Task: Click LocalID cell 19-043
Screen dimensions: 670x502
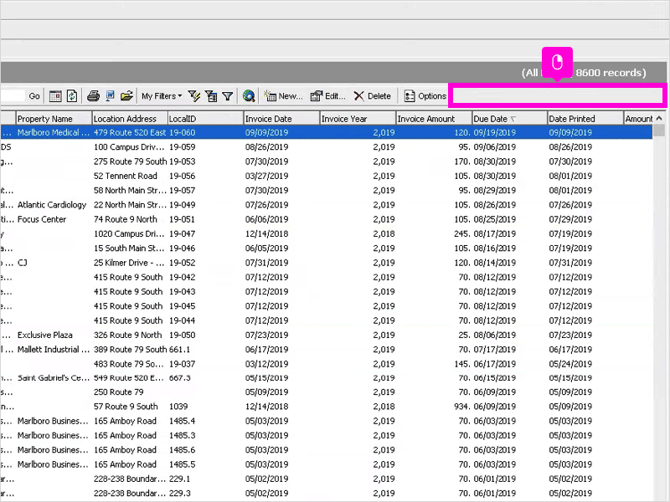Action: click(182, 292)
